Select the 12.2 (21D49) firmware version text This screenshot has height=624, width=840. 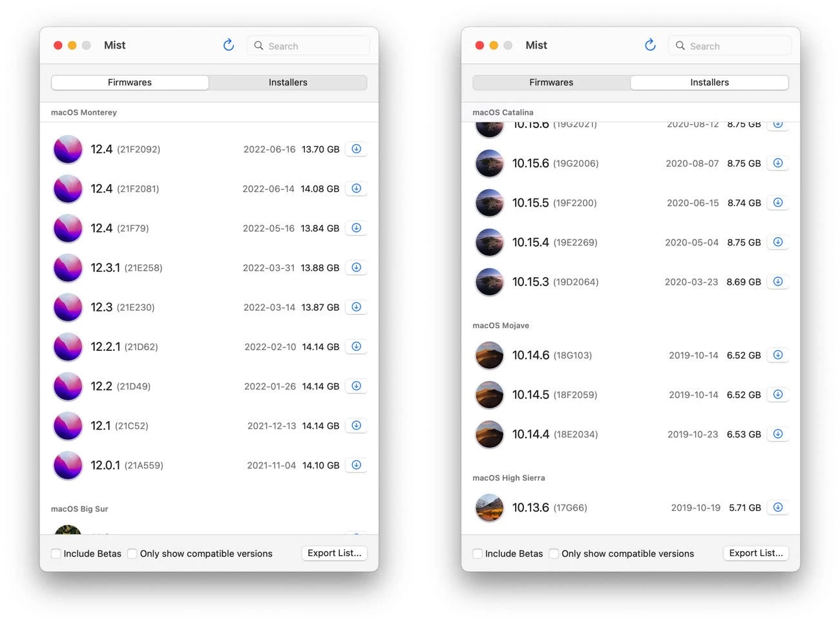pyautogui.click(x=121, y=386)
